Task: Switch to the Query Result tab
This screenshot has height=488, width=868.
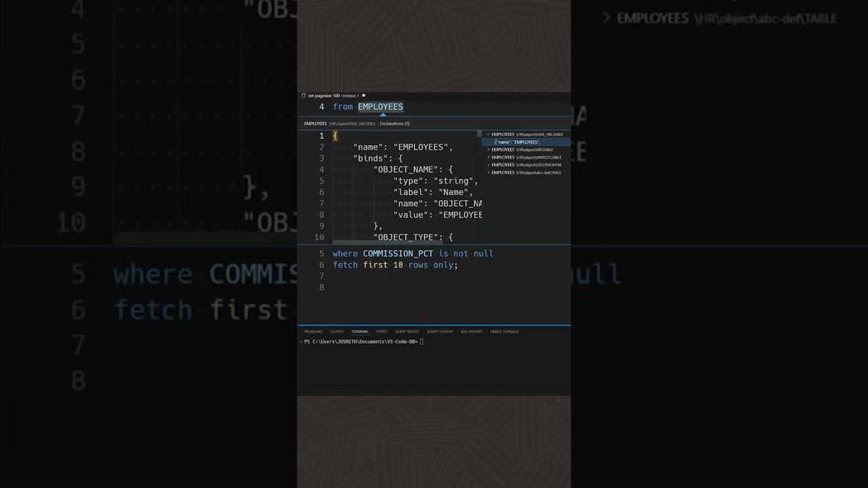Action: pyautogui.click(x=407, y=331)
